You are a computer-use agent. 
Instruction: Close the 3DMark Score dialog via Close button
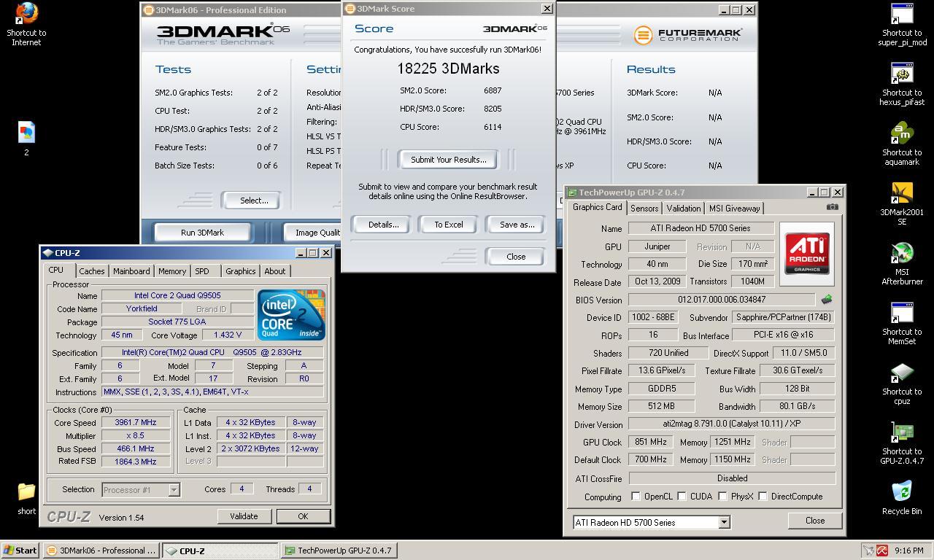coord(516,257)
